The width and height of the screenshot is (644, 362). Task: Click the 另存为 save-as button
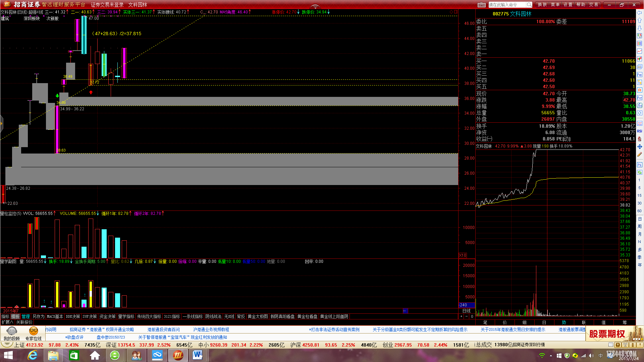tap(38, 317)
